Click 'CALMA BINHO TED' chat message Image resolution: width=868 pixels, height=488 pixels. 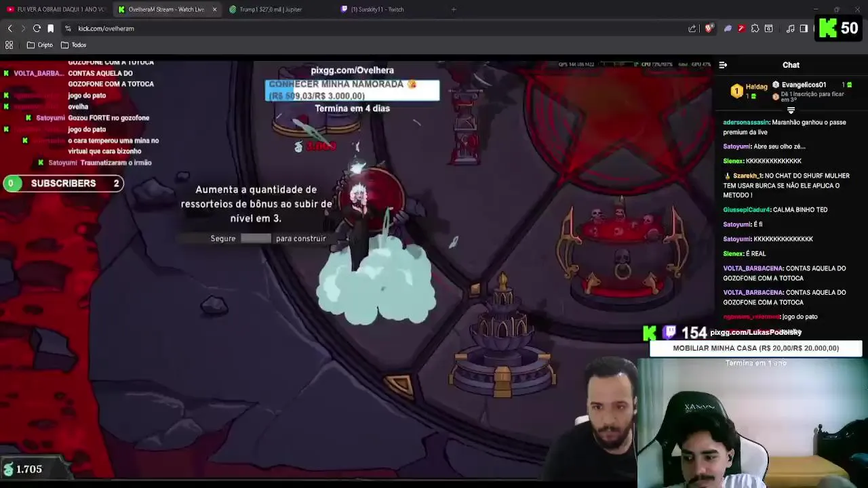(800, 209)
